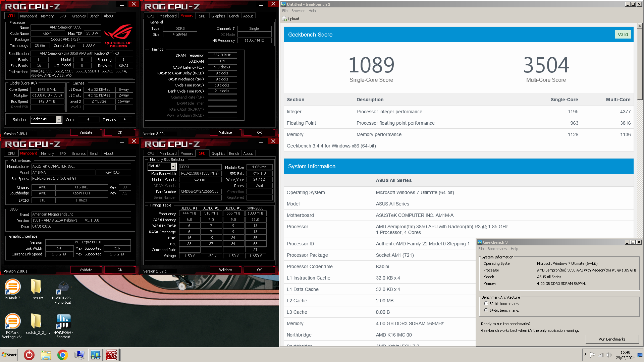The height and width of the screenshot is (362, 644).
Task: Click Floating Point row in results table
Action: click(x=459, y=123)
